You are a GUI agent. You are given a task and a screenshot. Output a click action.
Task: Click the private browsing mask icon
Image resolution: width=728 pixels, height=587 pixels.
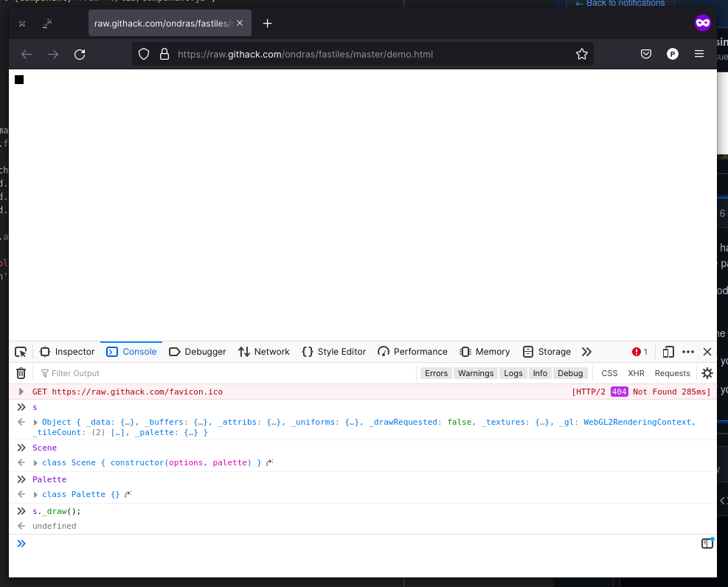click(x=702, y=23)
